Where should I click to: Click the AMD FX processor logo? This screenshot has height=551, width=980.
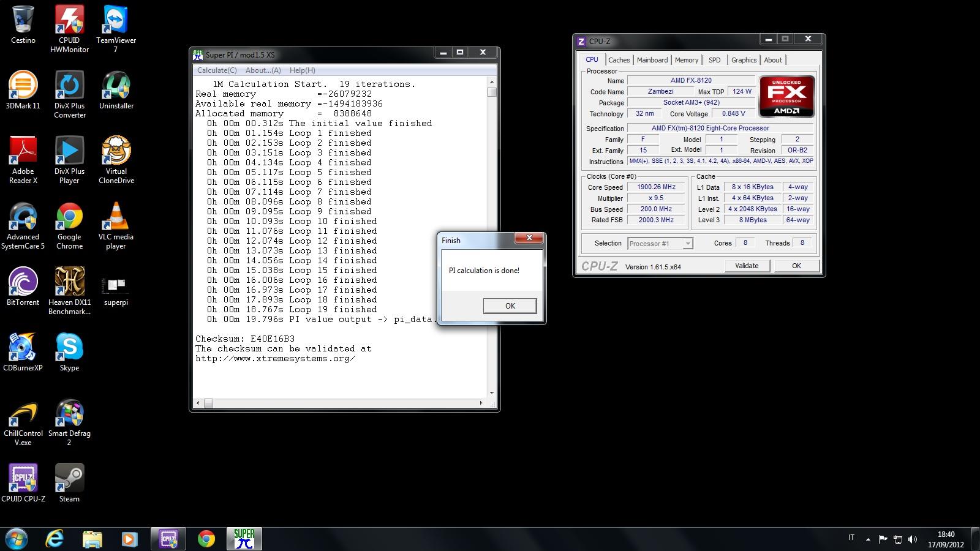click(786, 96)
